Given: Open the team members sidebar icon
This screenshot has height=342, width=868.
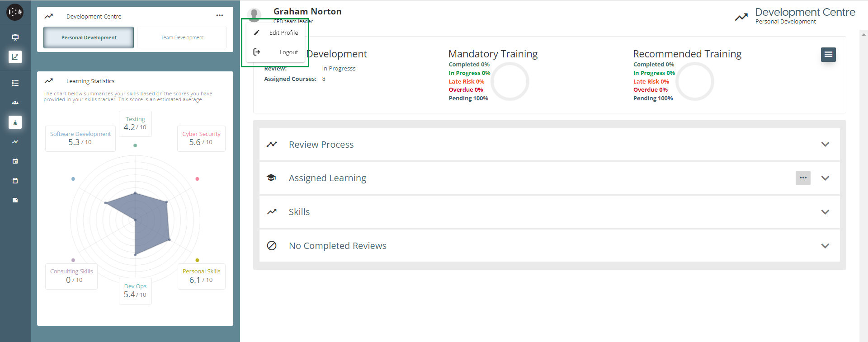Looking at the screenshot, I should (x=15, y=103).
